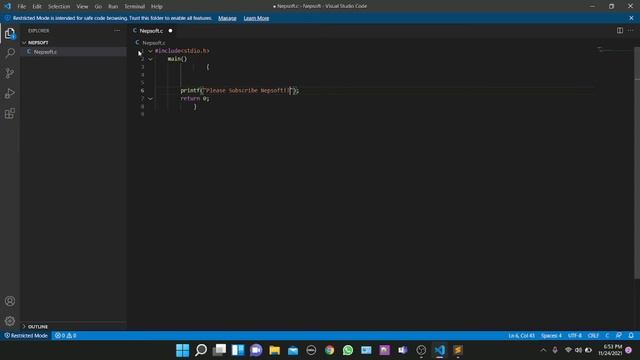Viewport: 640px width, 360px height.
Task: Click the errors and warnings count in status bar
Action: pos(65,336)
